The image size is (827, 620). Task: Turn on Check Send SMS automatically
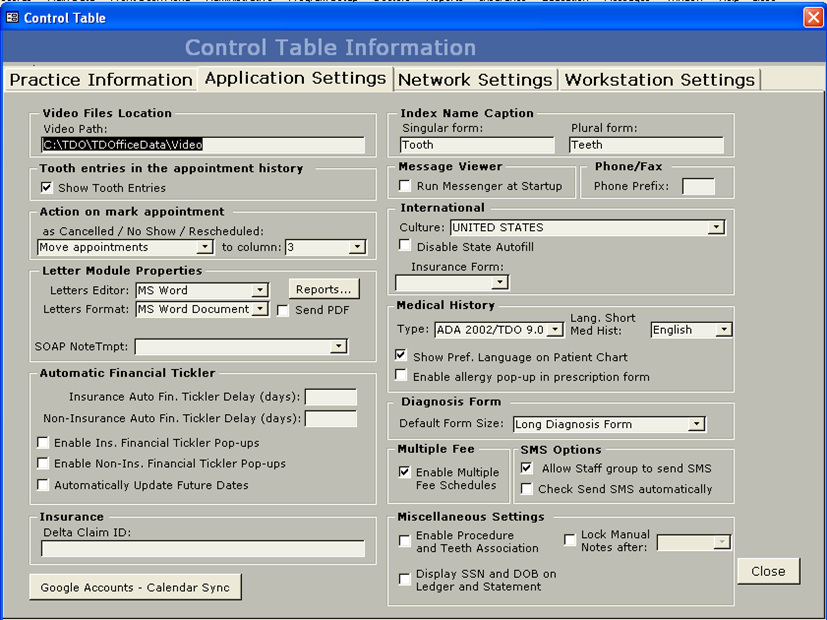(527, 490)
